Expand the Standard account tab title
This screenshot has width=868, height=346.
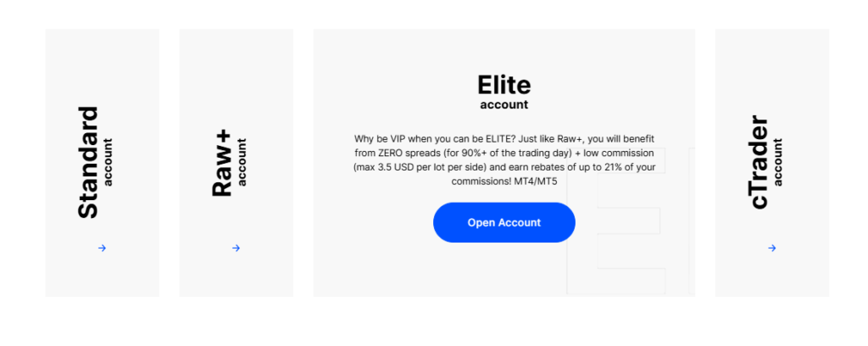tap(88, 162)
